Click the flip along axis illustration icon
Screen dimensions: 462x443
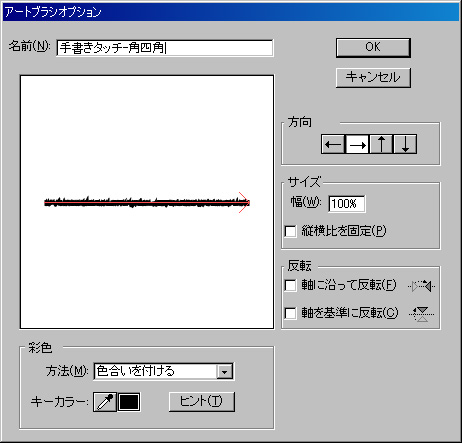point(422,286)
